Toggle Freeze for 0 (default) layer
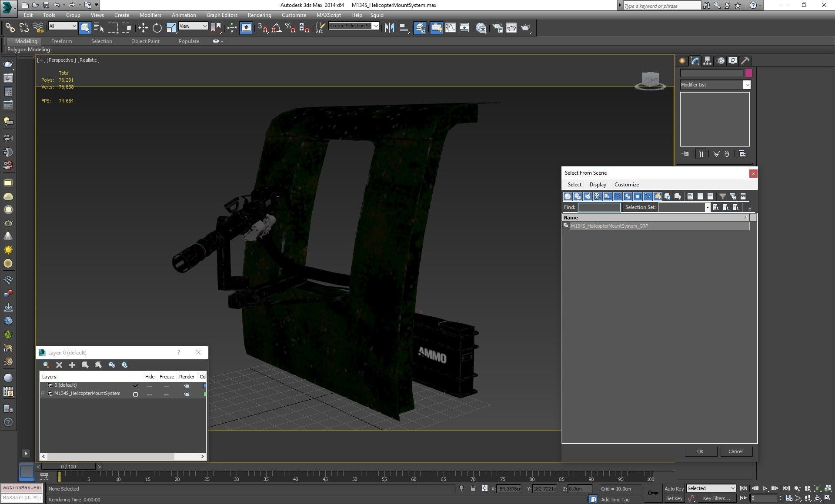 [167, 386]
